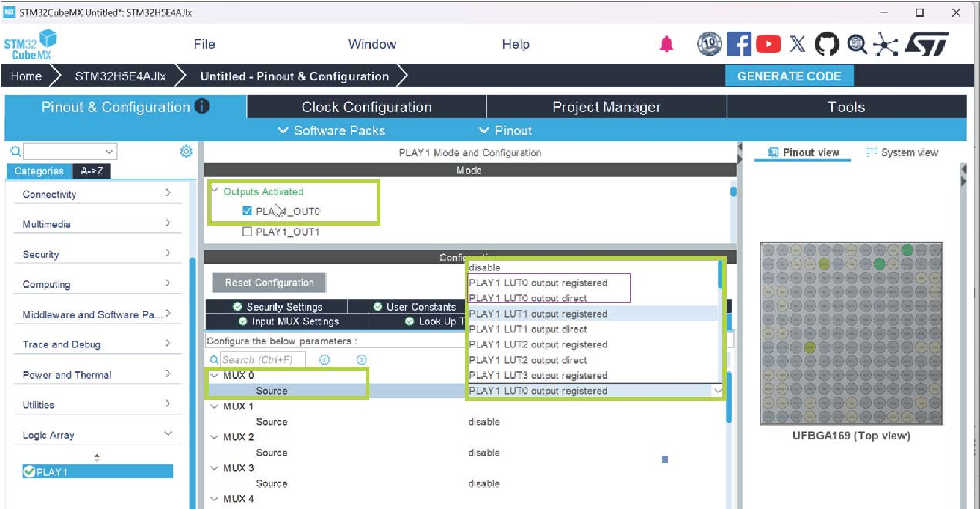980x509 pixels.
Task: Collapse the MUX 3 parameter group
Action: [214, 468]
